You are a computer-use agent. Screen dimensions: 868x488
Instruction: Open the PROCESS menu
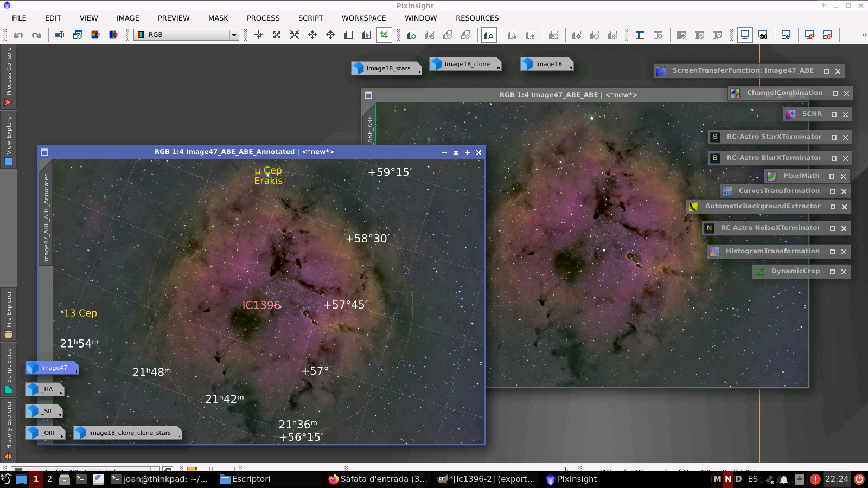(x=263, y=18)
